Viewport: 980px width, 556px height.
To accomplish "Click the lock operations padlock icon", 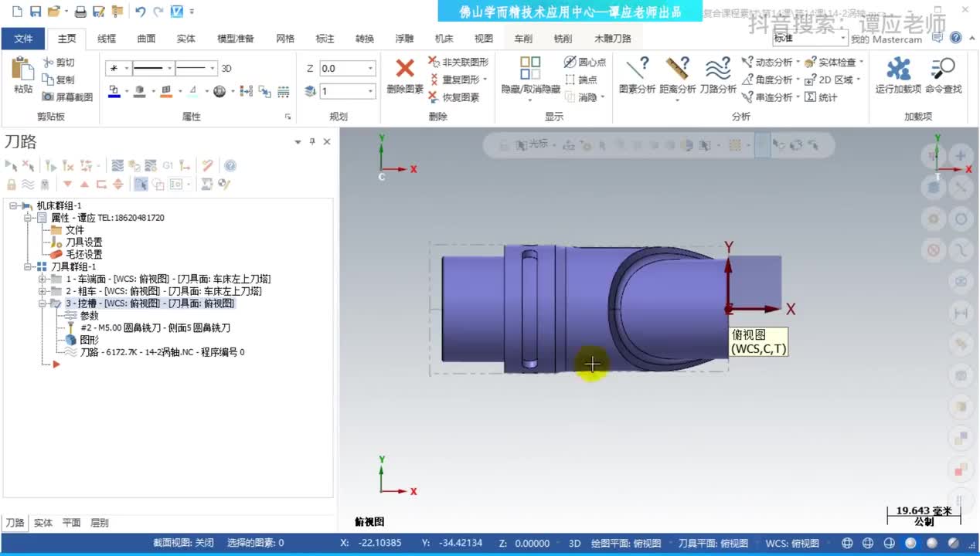I will (12, 184).
